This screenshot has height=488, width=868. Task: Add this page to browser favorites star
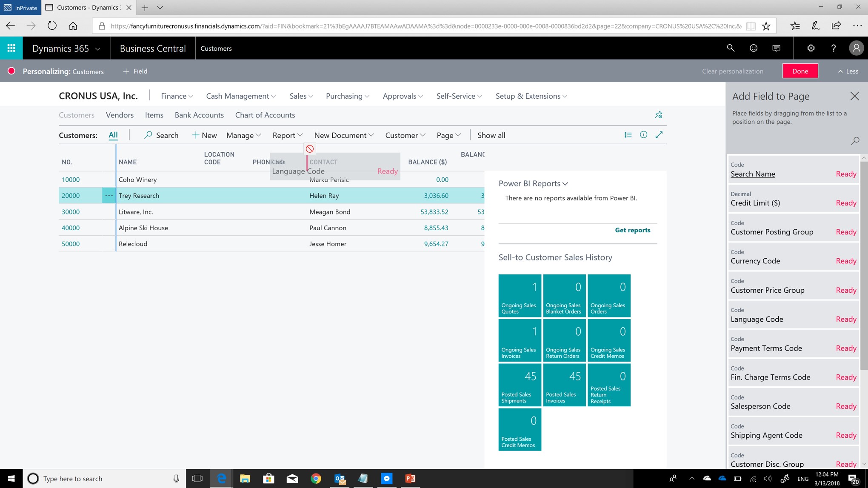(766, 26)
